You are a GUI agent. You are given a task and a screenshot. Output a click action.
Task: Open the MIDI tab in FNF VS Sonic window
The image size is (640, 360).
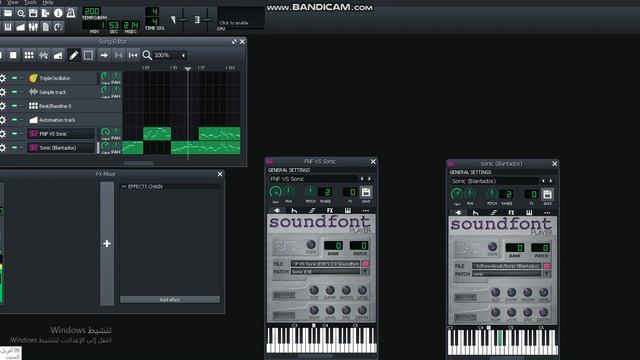347,211
